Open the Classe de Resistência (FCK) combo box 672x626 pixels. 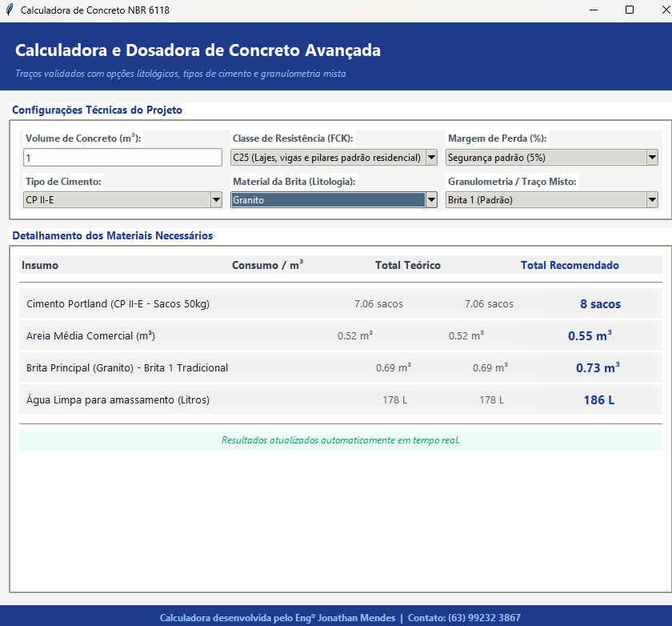(x=334, y=158)
